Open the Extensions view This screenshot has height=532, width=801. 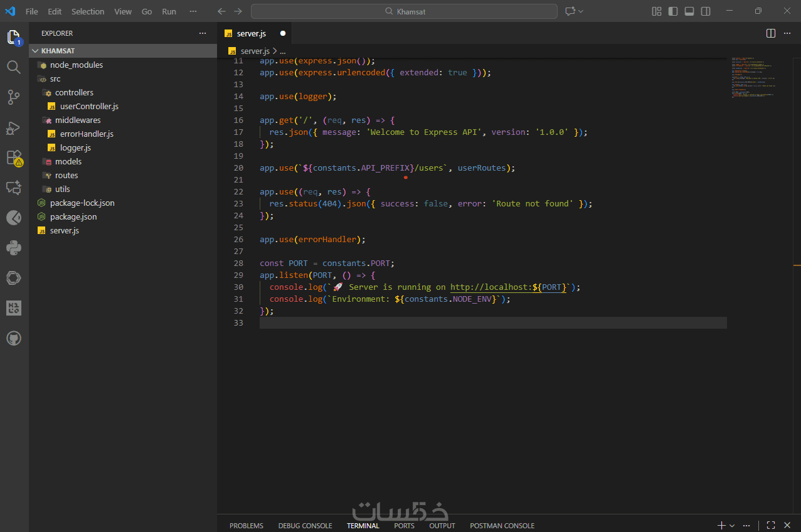(14, 157)
